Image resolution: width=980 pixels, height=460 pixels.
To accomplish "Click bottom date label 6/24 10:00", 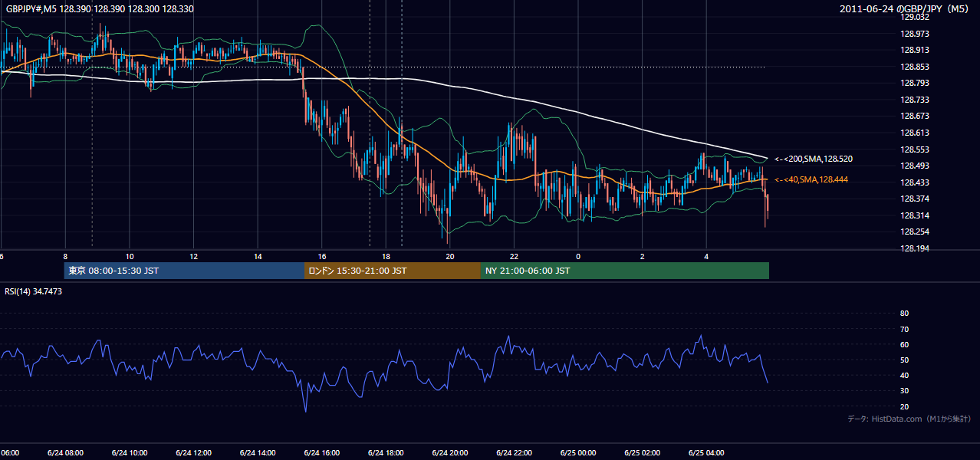I will 129,452.
